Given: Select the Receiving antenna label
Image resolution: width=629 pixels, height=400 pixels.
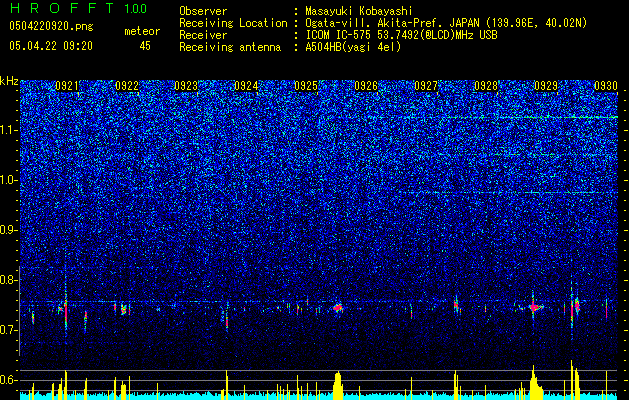Looking at the screenshot, I should pos(230,47).
